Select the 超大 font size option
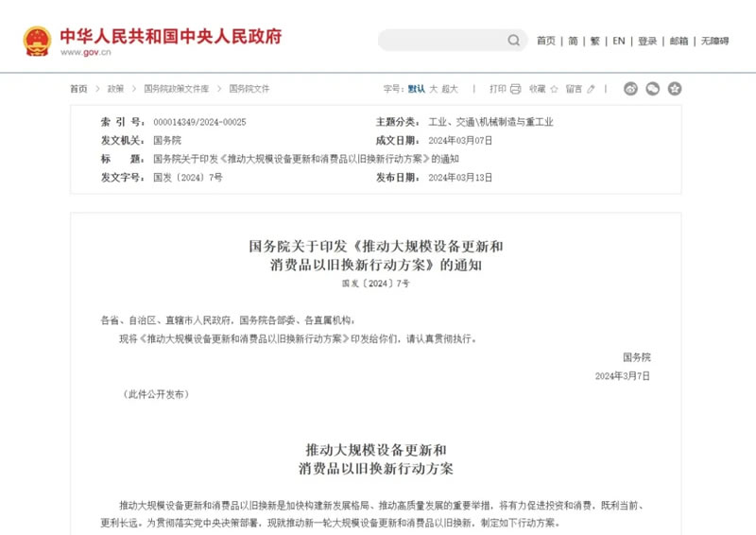Screen dimensions: 756x535 pyautogui.click(x=450, y=89)
